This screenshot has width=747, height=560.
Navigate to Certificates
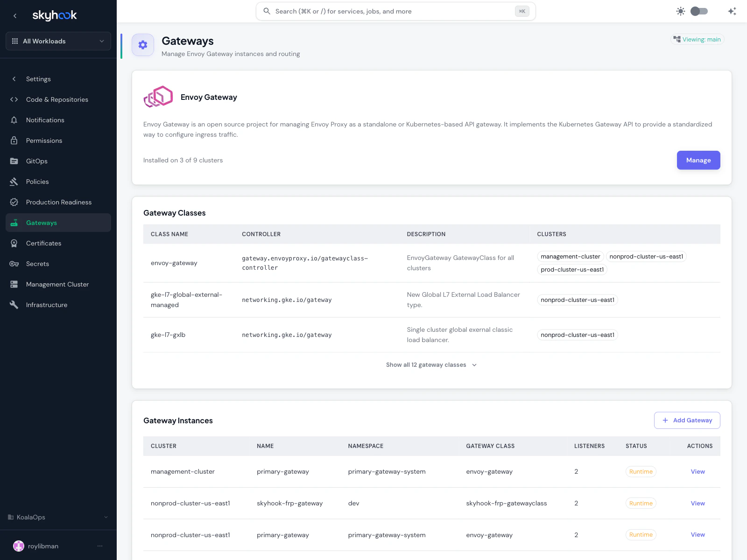coord(58,243)
